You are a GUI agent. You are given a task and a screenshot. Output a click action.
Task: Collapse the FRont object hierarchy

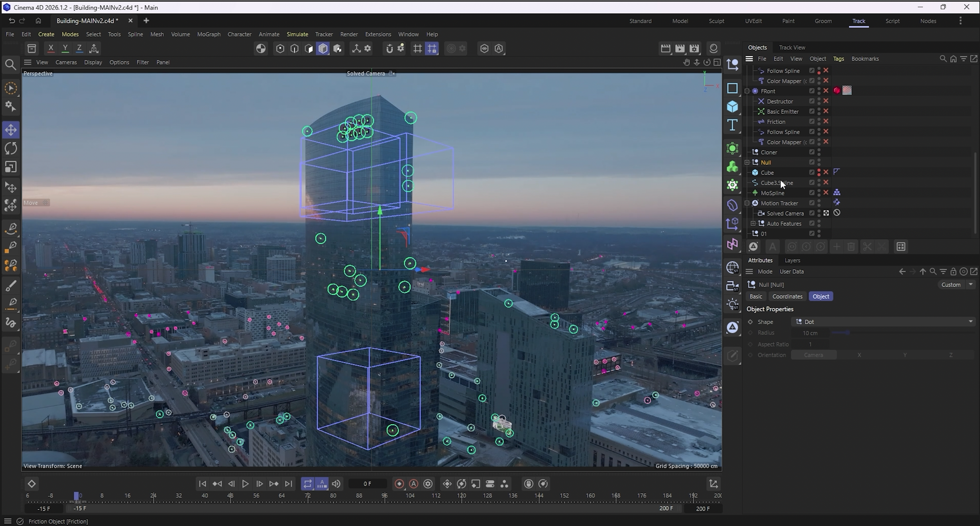click(747, 91)
